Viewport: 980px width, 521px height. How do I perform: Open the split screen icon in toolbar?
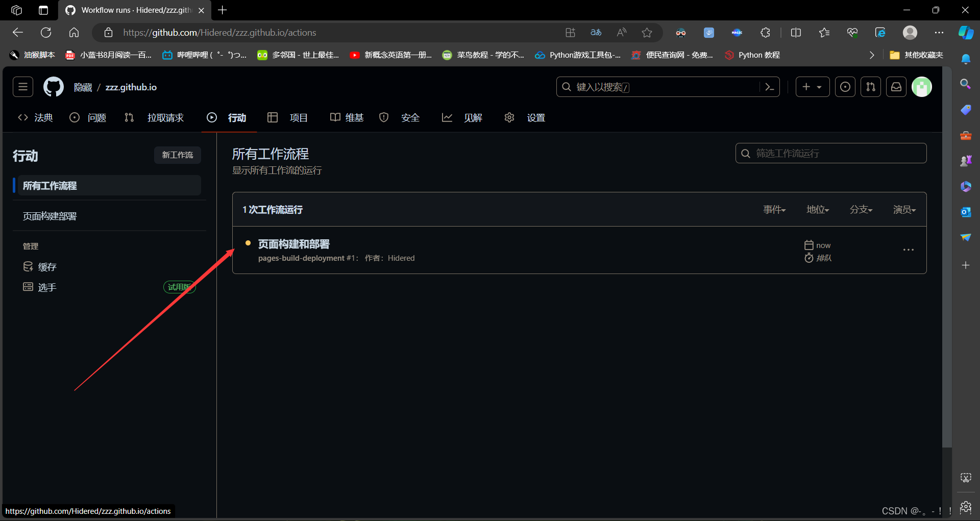[x=796, y=32]
